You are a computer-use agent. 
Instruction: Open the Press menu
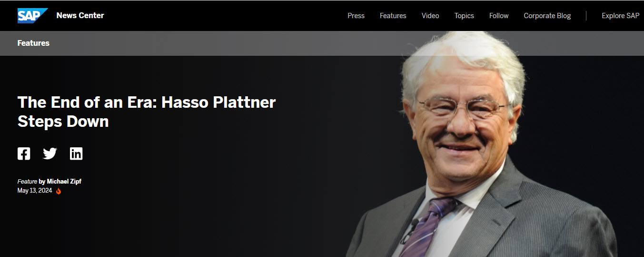coord(356,16)
